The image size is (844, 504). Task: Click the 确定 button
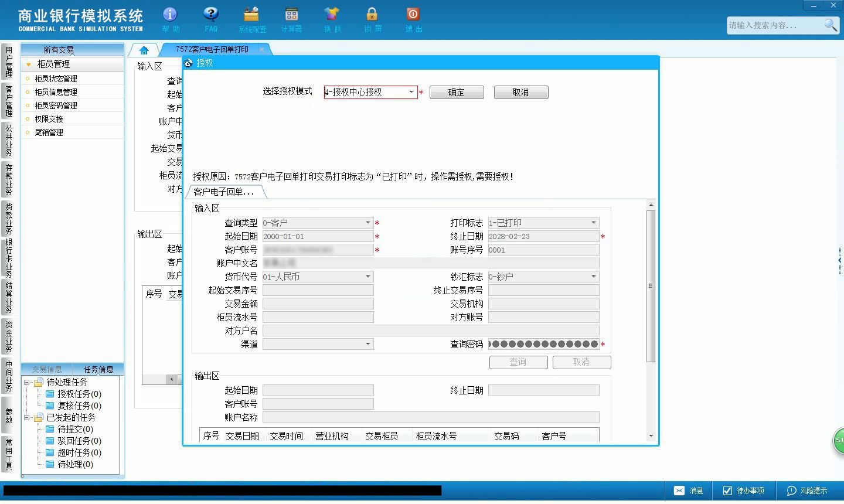point(457,92)
